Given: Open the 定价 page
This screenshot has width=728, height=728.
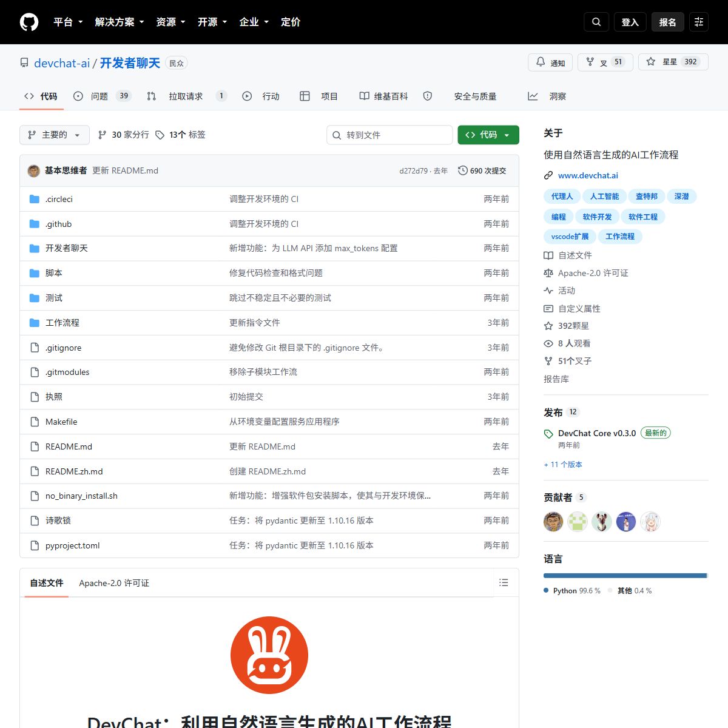Looking at the screenshot, I should pos(291,22).
